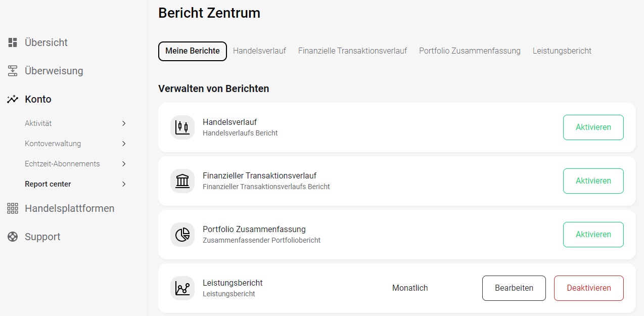
Task: Expand the Aktivität submenu chevron
Action: pyautogui.click(x=124, y=123)
